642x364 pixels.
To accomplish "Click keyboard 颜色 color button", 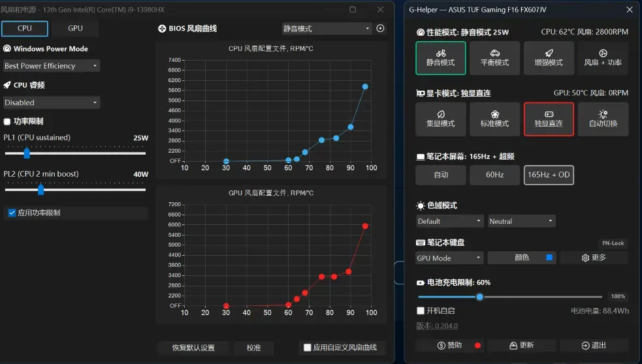I will pyautogui.click(x=522, y=258).
